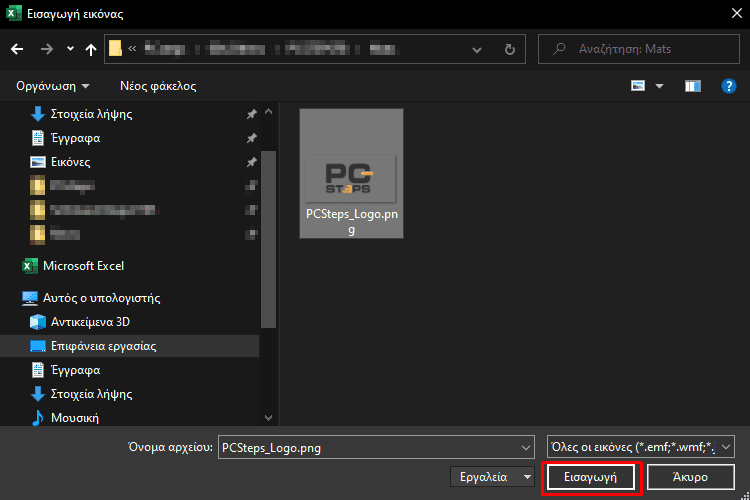Select pinned Έγγραφα in quick access

[x=76, y=138]
